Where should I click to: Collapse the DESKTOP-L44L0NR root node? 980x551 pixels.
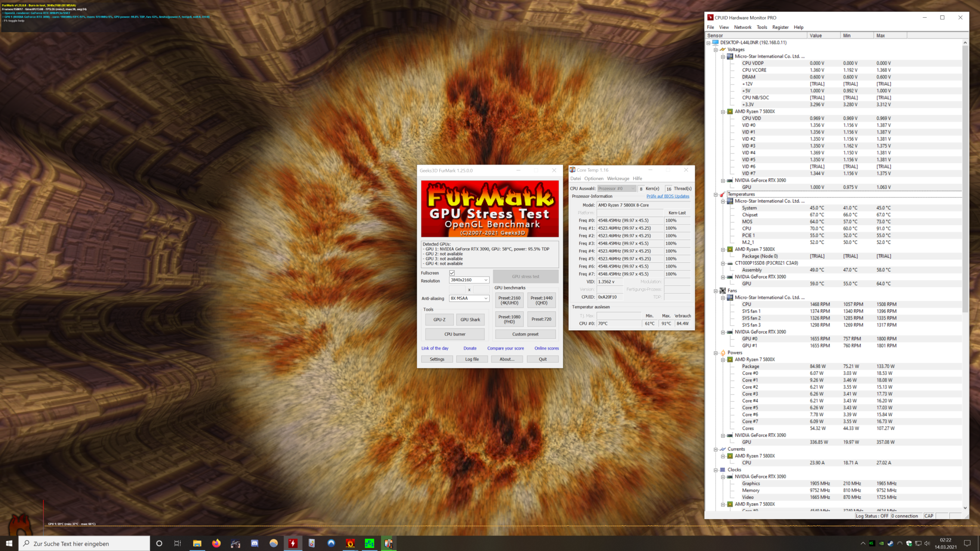(x=709, y=43)
